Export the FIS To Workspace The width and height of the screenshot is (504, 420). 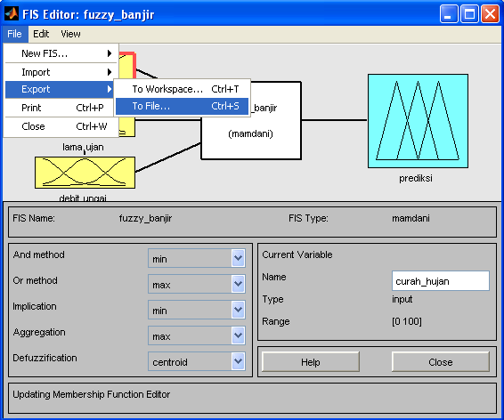point(183,89)
